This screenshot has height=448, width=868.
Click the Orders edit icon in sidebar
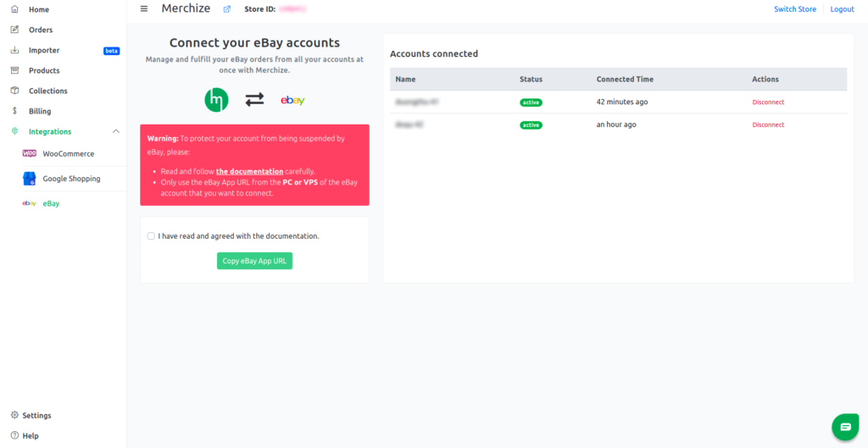pos(15,30)
